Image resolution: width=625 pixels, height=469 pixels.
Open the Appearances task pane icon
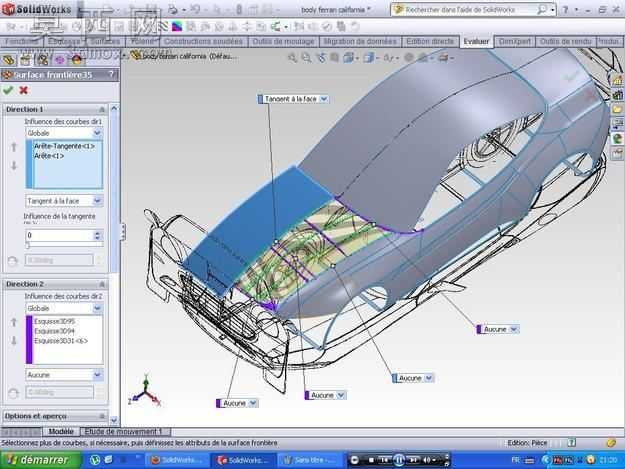[617, 138]
